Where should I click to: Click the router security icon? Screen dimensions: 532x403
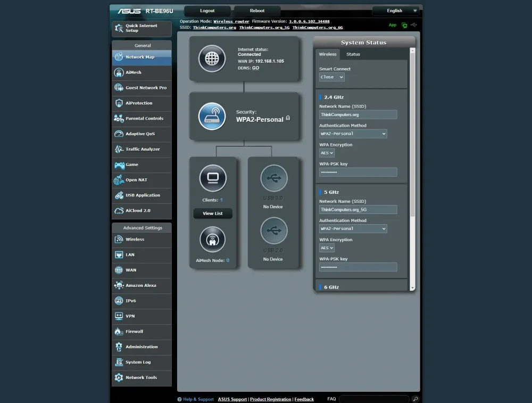point(212,117)
